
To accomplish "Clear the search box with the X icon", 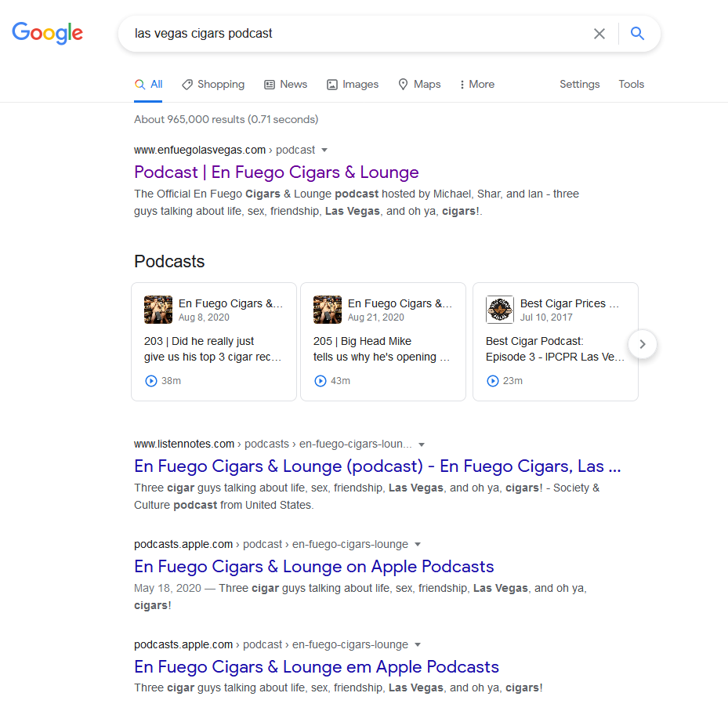I will click(x=599, y=34).
